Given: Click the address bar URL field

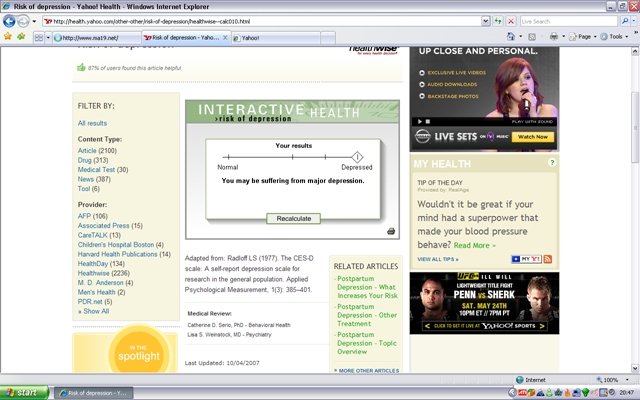Looking at the screenshot, I should coord(261,21).
